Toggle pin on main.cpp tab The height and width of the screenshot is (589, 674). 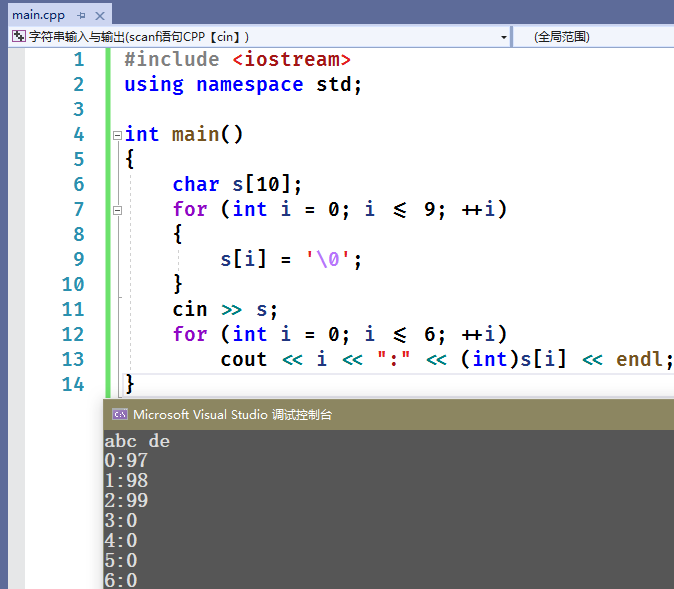click(81, 16)
